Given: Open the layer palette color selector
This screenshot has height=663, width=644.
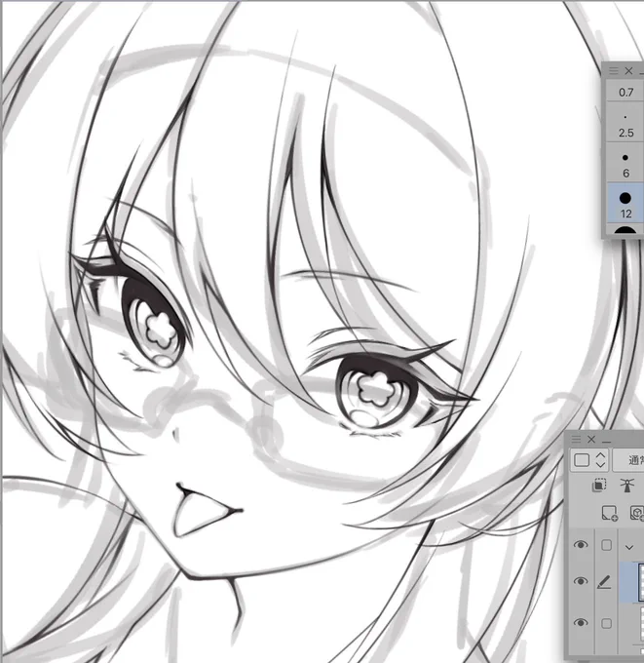Looking at the screenshot, I should click(x=590, y=460).
